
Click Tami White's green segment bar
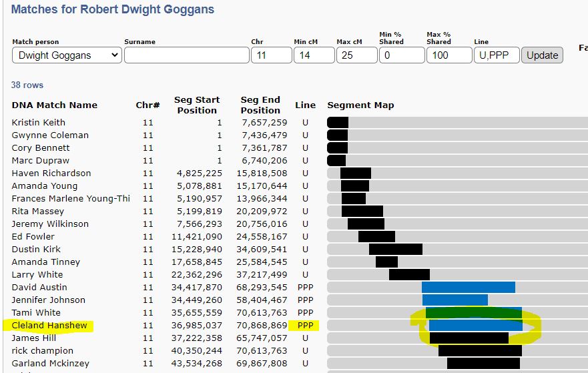[x=473, y=313]
